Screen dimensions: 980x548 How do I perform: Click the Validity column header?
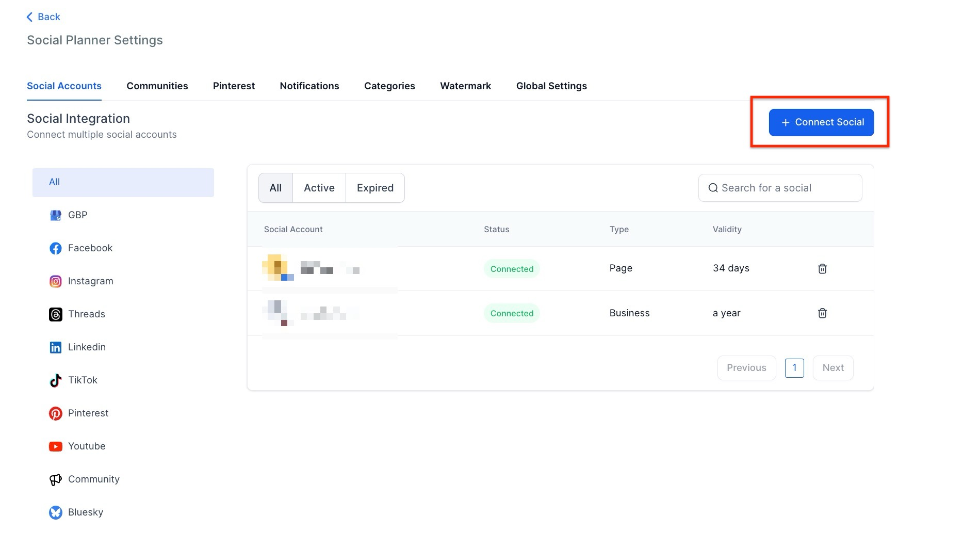[727, 229]
